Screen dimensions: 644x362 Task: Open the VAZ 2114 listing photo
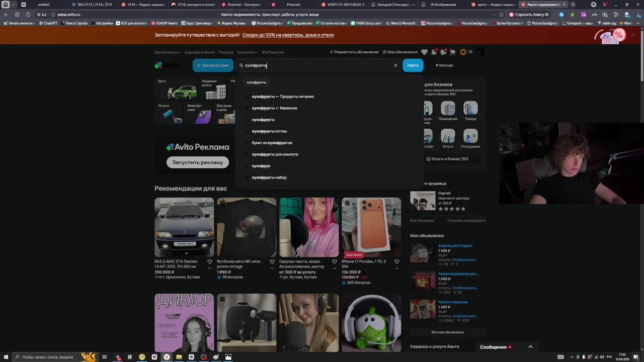184,227
